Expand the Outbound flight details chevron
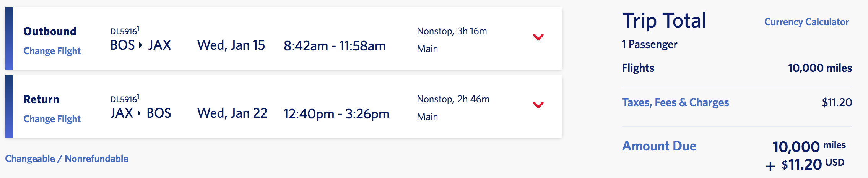Viewport: 868px width, 178px height. (x=538, y=37)
